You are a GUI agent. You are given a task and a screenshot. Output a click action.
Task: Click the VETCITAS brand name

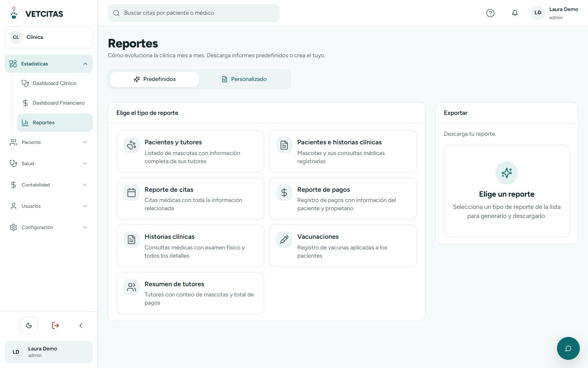coord(44,14)
